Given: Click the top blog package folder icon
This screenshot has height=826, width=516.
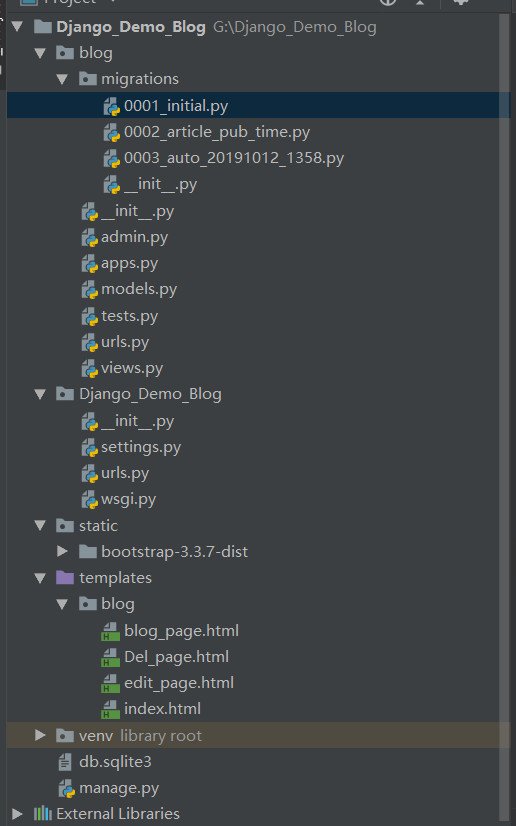Looking at the screenshot, I should tap(65, 53).
